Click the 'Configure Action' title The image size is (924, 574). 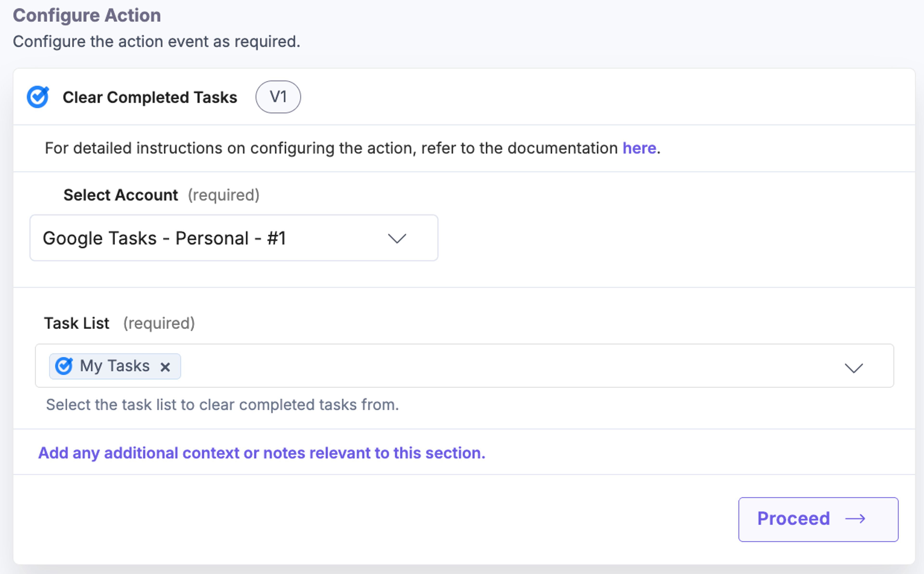[87, 16]
